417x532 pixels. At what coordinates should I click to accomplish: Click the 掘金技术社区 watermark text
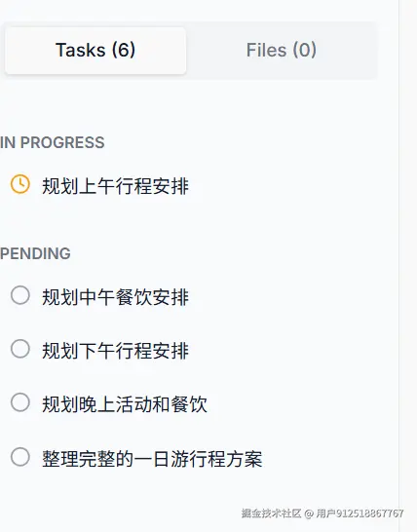[271, 513]
